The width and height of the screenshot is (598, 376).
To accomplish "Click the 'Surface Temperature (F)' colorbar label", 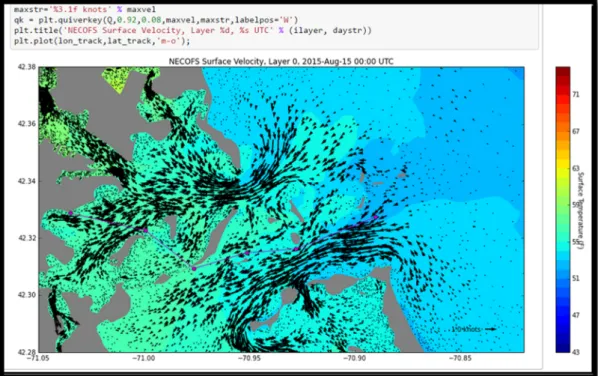I will (x=580, y=210).
